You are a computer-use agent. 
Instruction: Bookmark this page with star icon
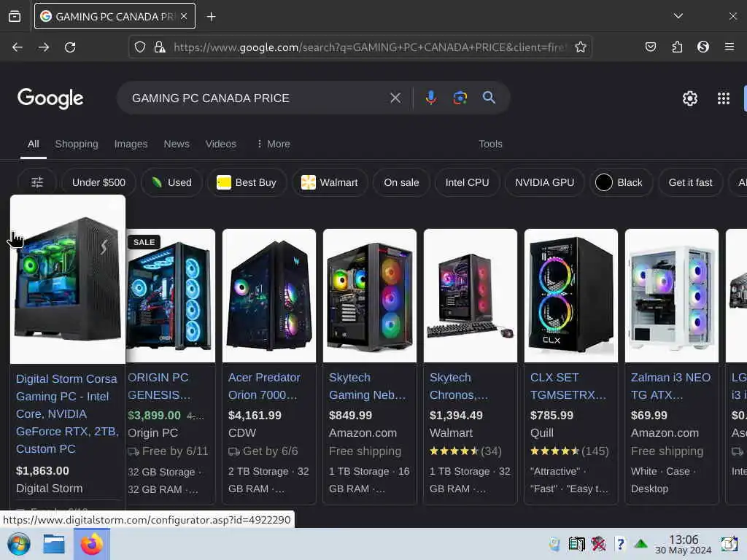580,47
